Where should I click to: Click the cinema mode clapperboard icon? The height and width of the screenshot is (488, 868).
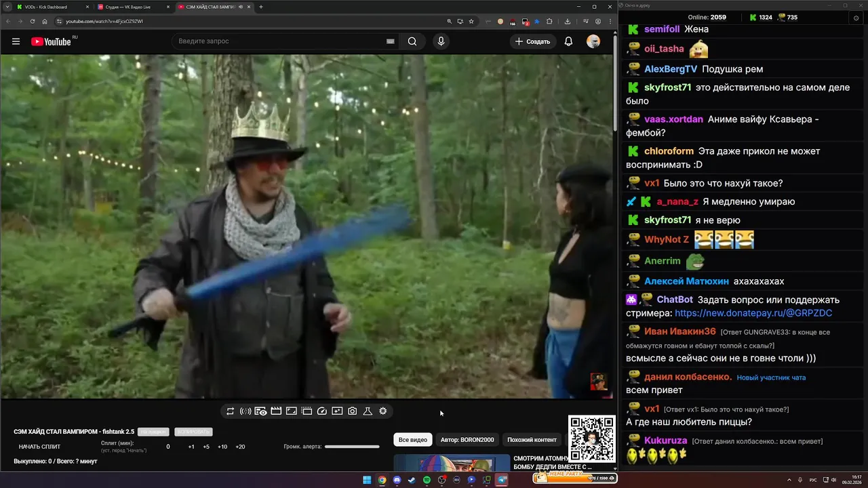[276, 411]
